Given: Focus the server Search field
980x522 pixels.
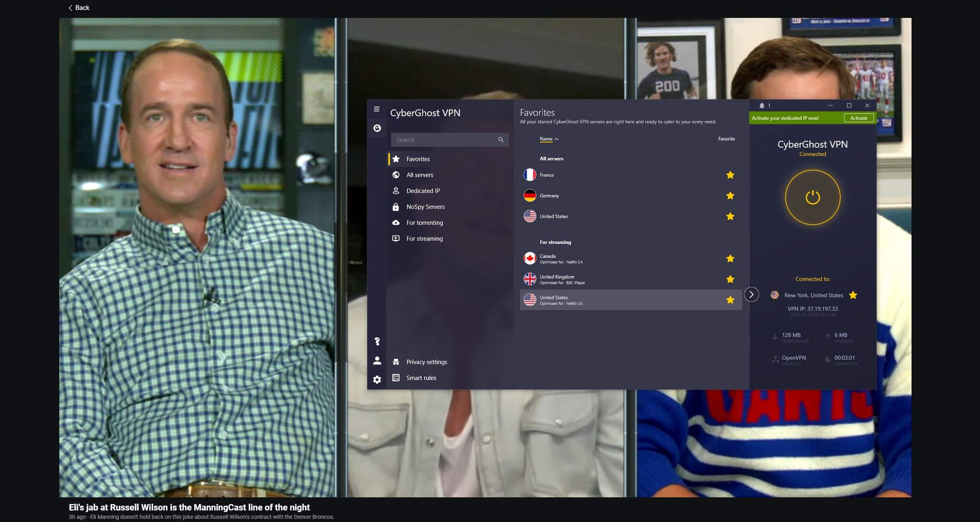Looking at the screenshot, I should coord(450,140).
